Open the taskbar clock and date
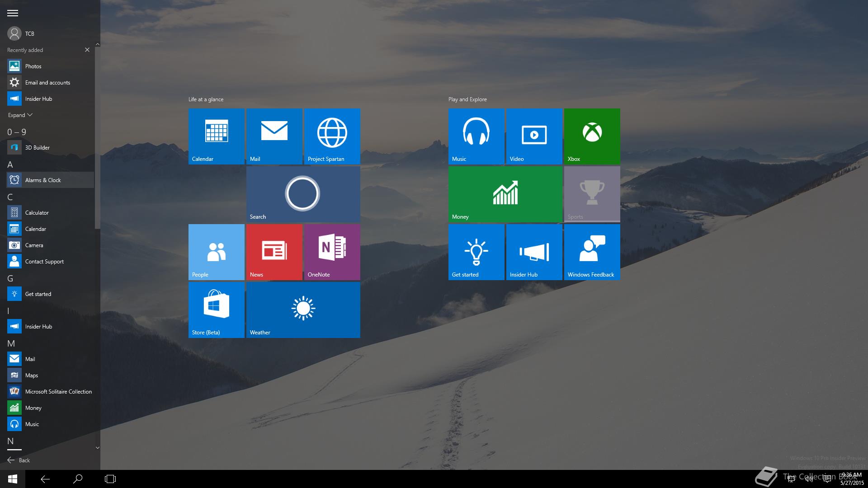This screenshot has height=488, width=868. point(852,479)
